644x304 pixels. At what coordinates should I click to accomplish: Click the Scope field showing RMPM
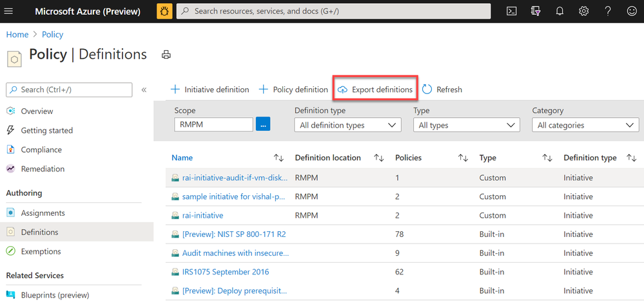coord(213,125)
